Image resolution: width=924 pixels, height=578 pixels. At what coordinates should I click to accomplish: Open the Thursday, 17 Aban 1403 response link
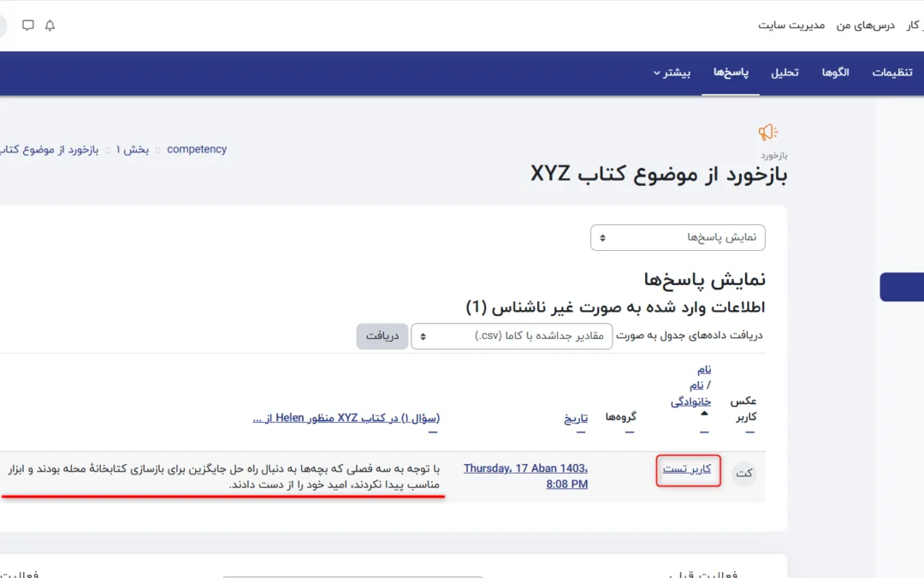pyautogui.click(x=525, y=476)
